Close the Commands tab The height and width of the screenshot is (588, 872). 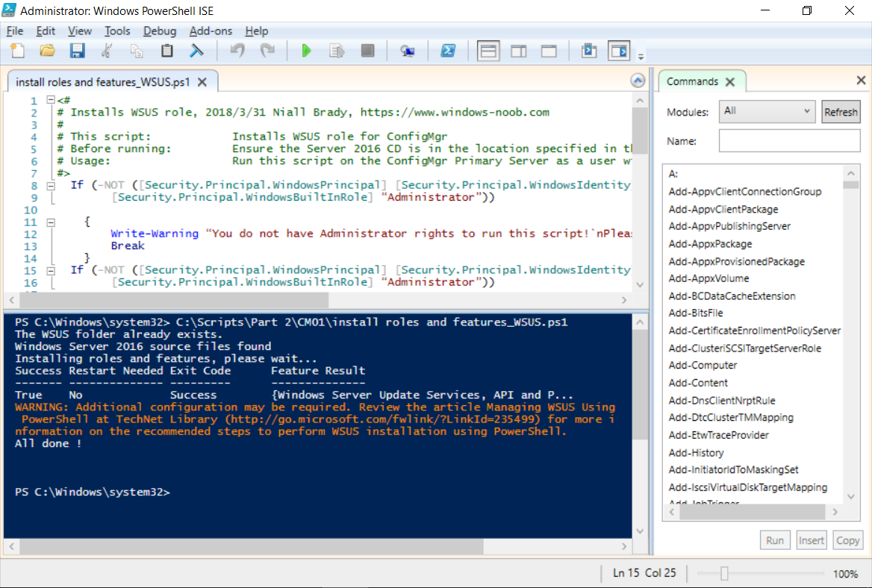pos(730,81)
